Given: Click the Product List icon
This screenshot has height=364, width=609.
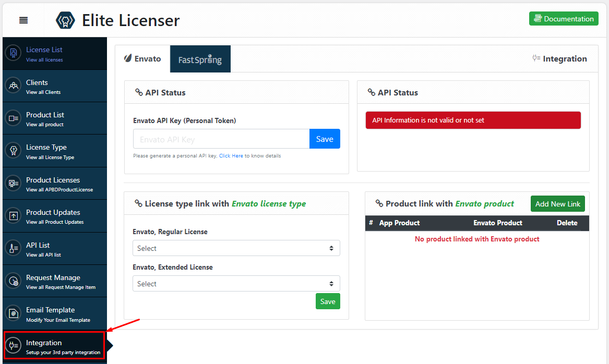Looking at the screenshot, I should pyautogui.click(x=13, y=118).
